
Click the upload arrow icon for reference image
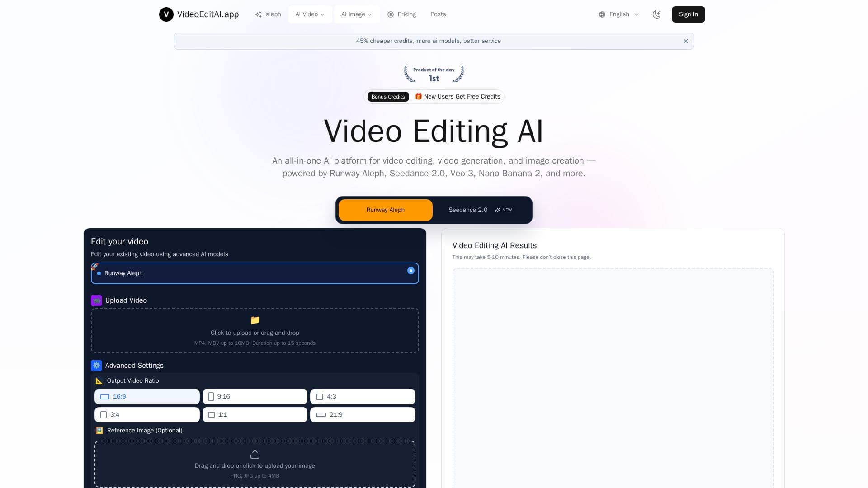(x=255, y=454)
